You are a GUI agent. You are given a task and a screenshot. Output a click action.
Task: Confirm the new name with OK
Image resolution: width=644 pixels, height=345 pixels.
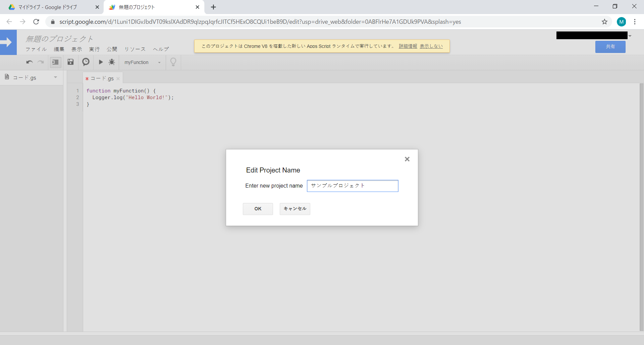click(x=258, y=209)
